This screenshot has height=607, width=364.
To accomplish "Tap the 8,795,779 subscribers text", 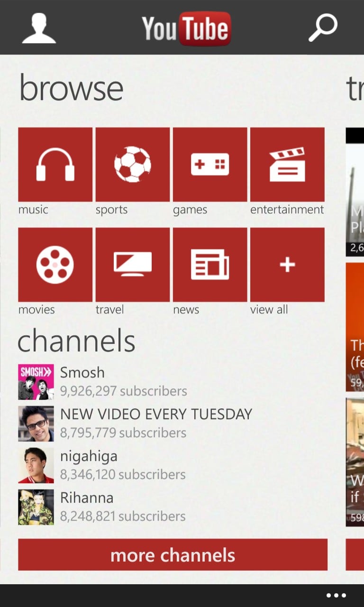I will pyautogui.click(x=123, y=433).
